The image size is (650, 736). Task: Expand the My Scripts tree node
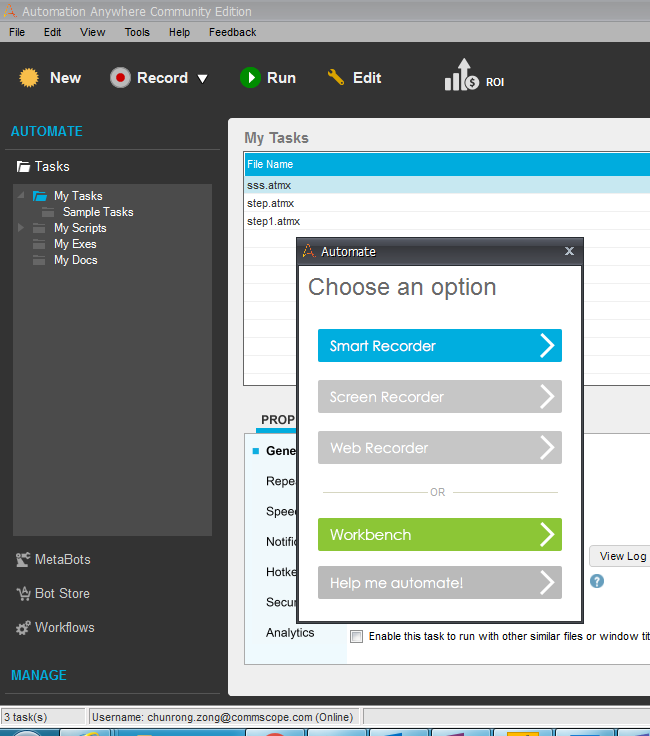(21, 228)
